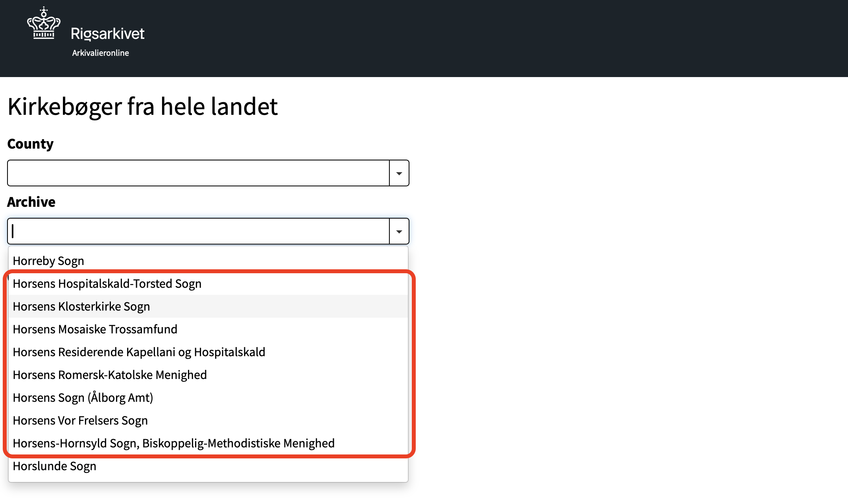
Task: Click the Archive field label
Action: pos(31,202)
